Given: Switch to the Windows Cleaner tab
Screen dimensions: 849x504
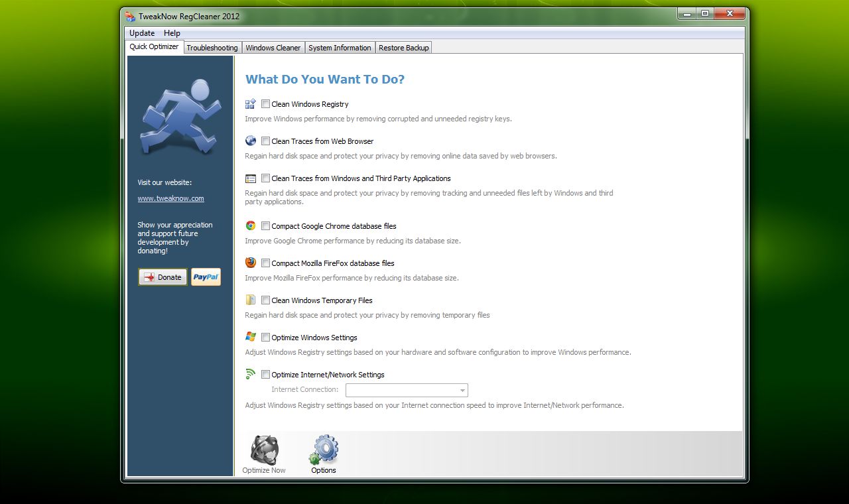Looking at the screenshot, I should coord(273,47).
